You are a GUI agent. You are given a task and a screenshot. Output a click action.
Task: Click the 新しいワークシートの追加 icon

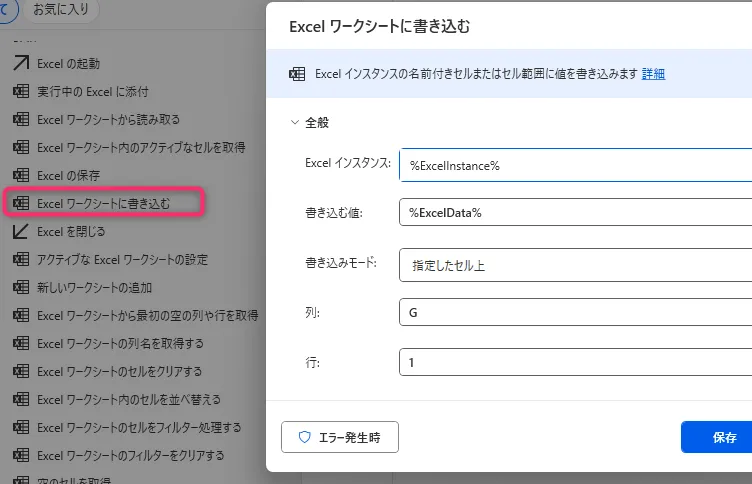[20, 287]
